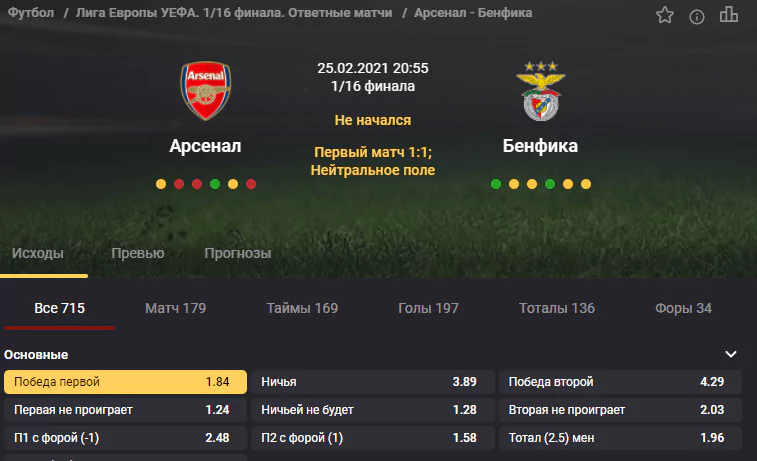Select Победа первой odds 1.84
The width and height of the screenshot is (757, 461).
126,382
